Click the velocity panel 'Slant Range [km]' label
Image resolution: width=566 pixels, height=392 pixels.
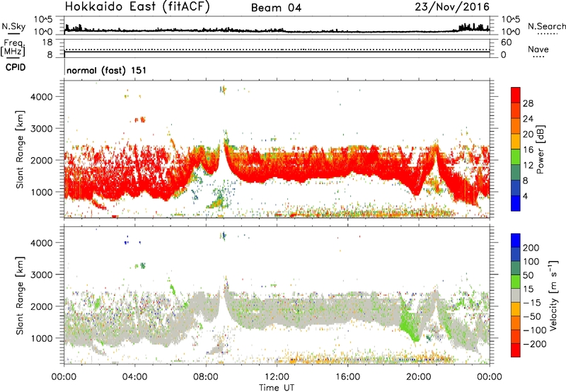[x=20, y=296]
